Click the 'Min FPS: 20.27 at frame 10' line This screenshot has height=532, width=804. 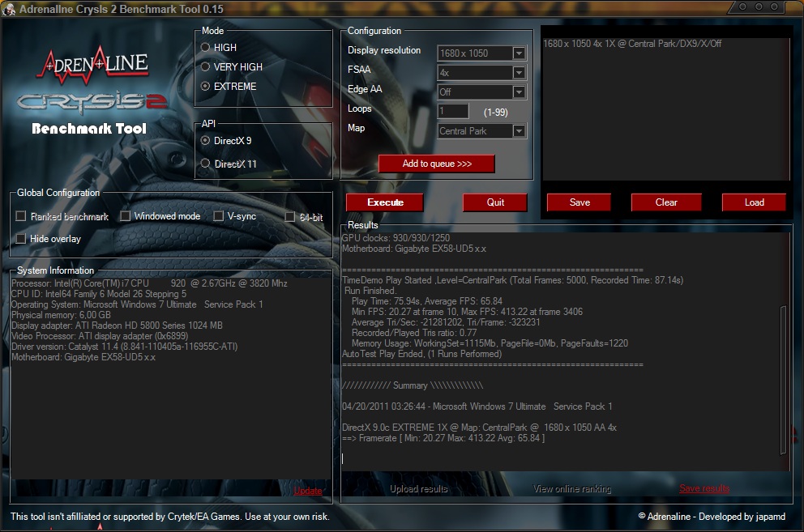(x=467, y=312)
